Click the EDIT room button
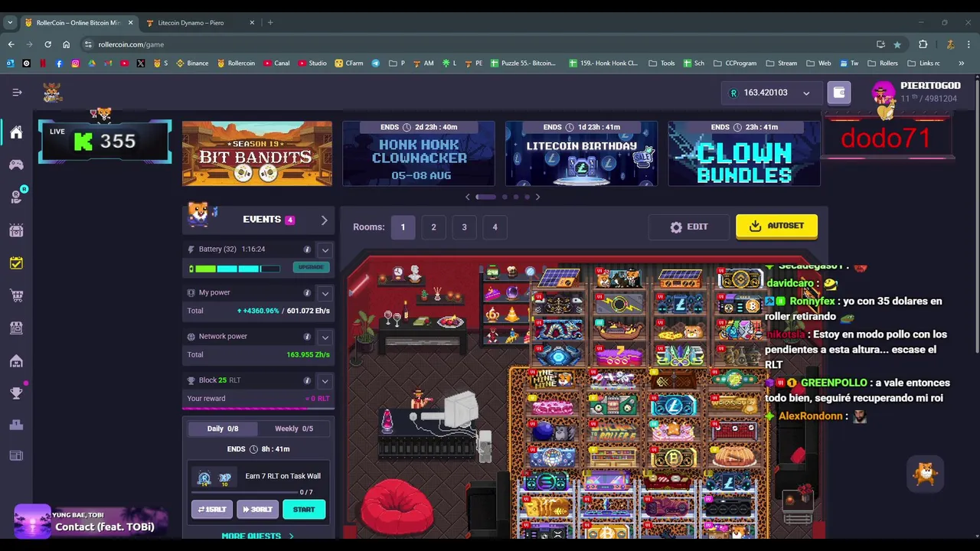This screenshot has width=980, height=551. [x=689, y=227]
